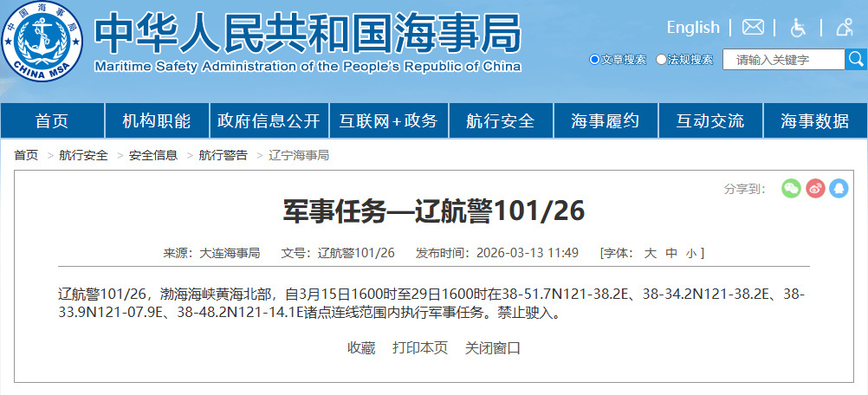
Task: Click the China MSA anchor logo
Action: pyautogui.click(x=42, y=41)
